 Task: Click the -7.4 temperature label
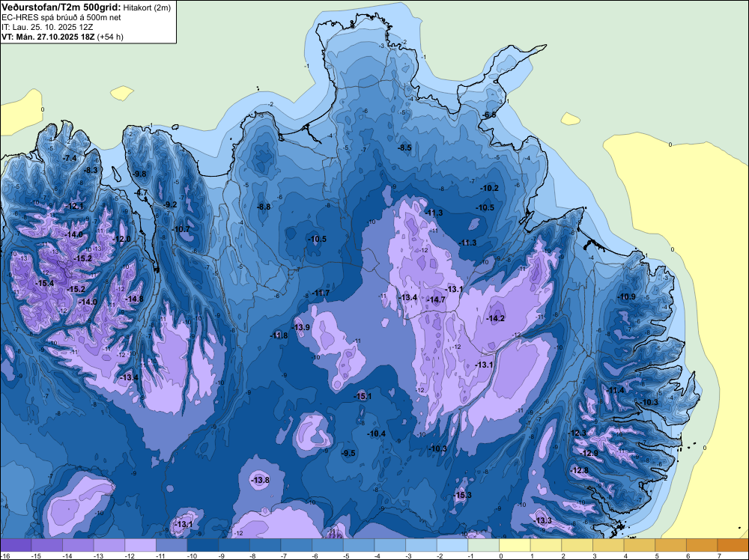[69, 159]
